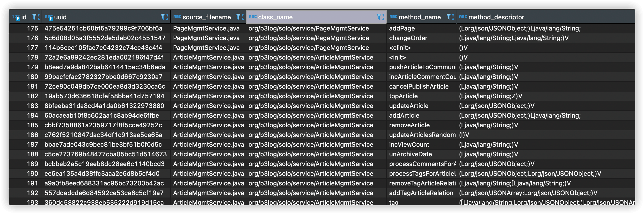
Task: Select the uuid column header
Action: tap(106, 17)
